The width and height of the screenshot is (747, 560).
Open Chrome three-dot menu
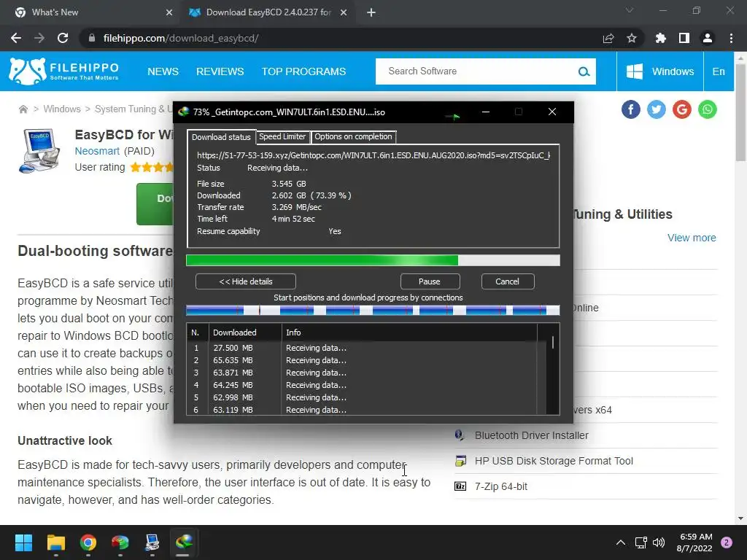point(731,38)
